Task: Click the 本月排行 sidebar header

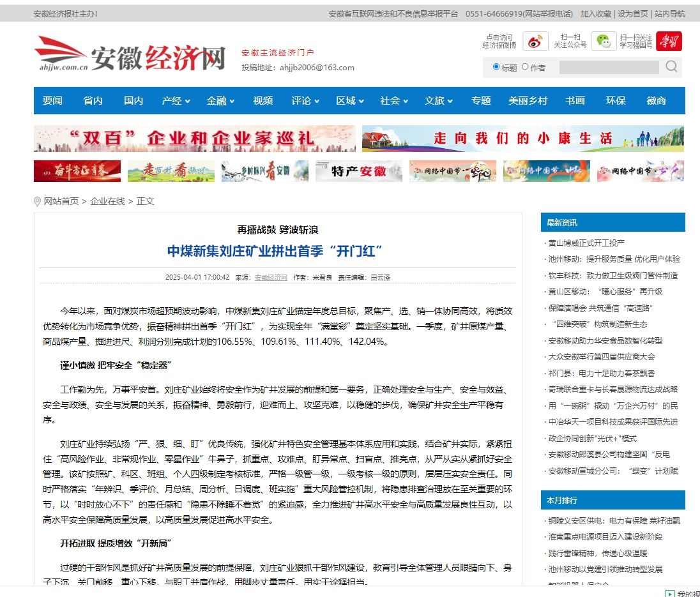Action: [613, 500]
